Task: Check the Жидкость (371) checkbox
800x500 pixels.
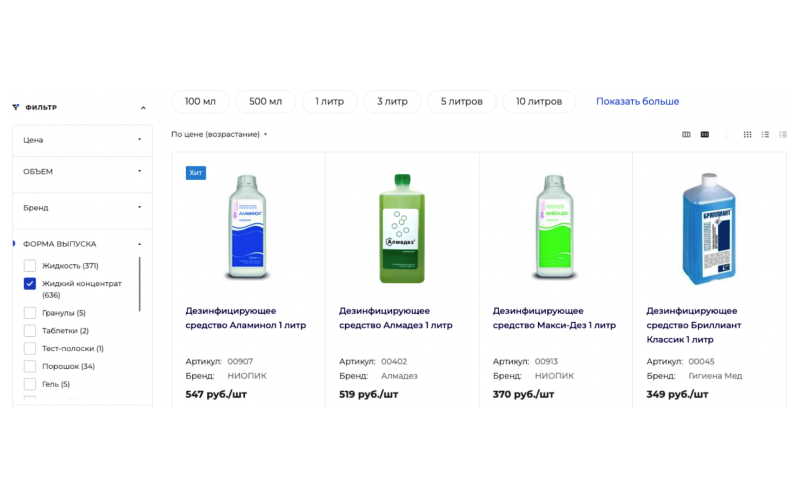Action: (30, 266)
